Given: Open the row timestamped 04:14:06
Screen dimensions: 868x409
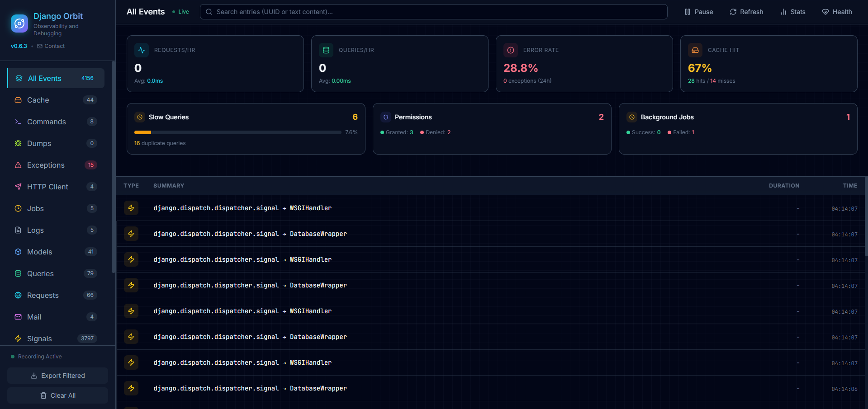Looking at the screenshot, I should [490, 388].
